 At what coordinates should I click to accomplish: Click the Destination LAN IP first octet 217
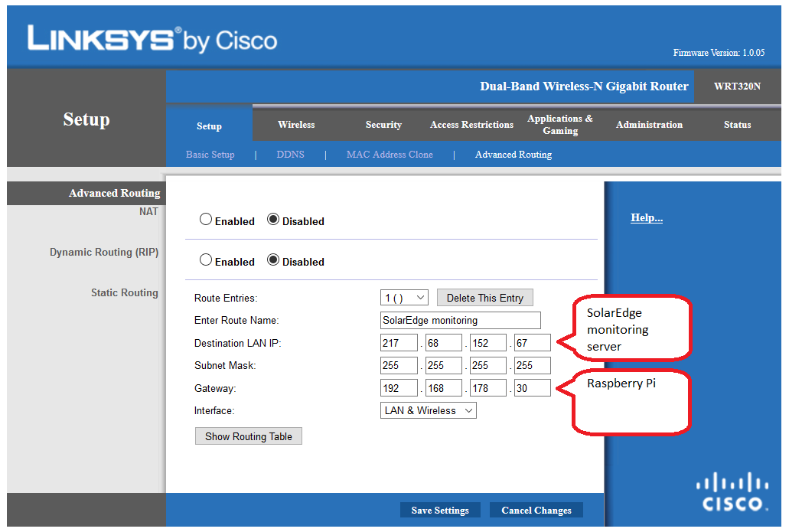tap(399, 343)
